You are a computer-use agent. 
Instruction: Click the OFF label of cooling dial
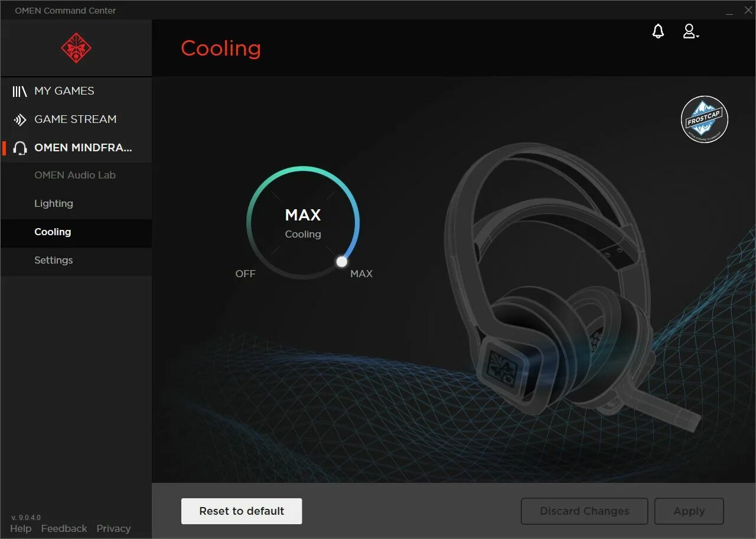(x=245, y=274)
